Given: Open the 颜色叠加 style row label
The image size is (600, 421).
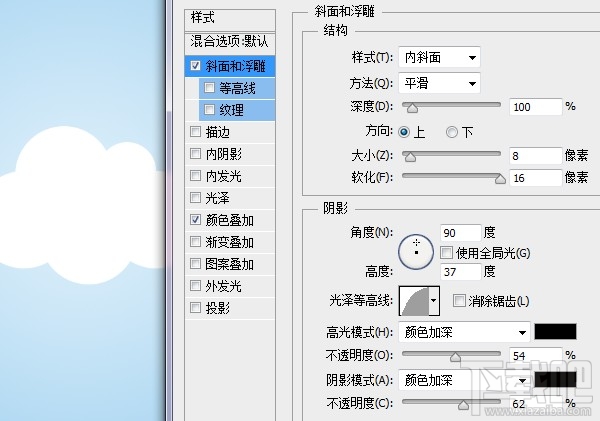Looking at the screenshot, I should coord(229,220).
